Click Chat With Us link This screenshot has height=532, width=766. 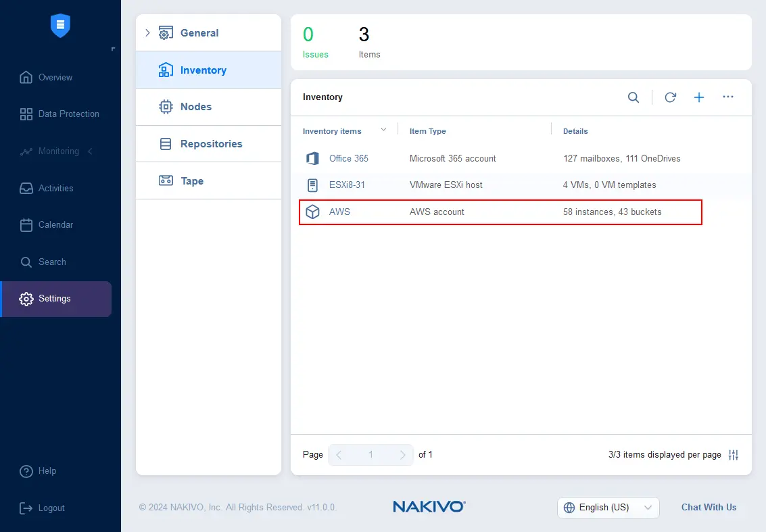709,507
